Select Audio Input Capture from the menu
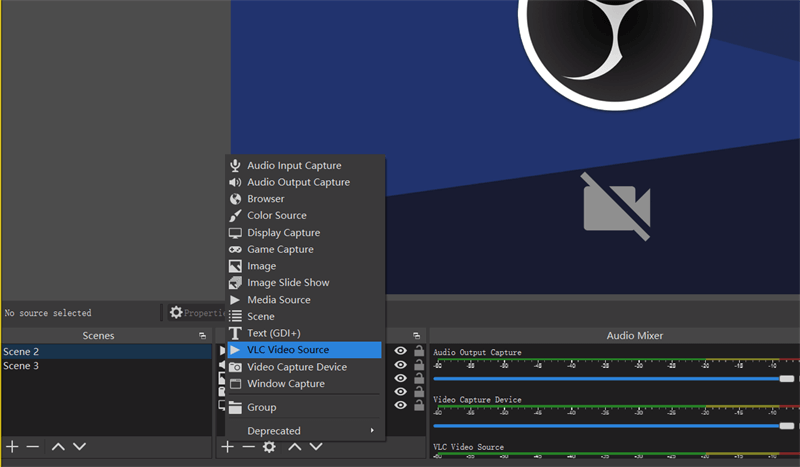 tap(293, 166)
